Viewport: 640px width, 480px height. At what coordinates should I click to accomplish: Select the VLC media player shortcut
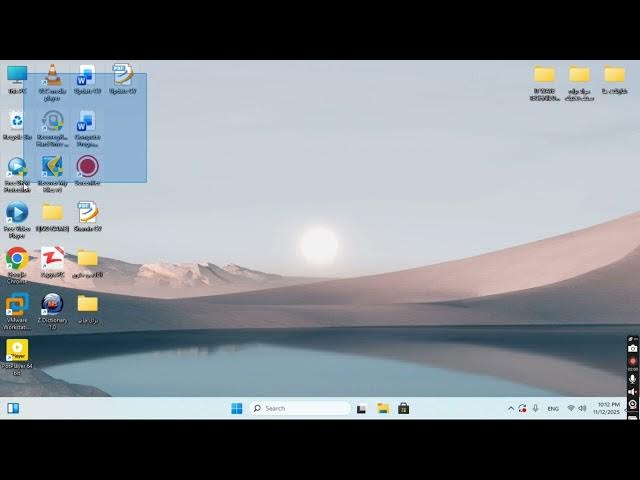click(x=52, y=82)
